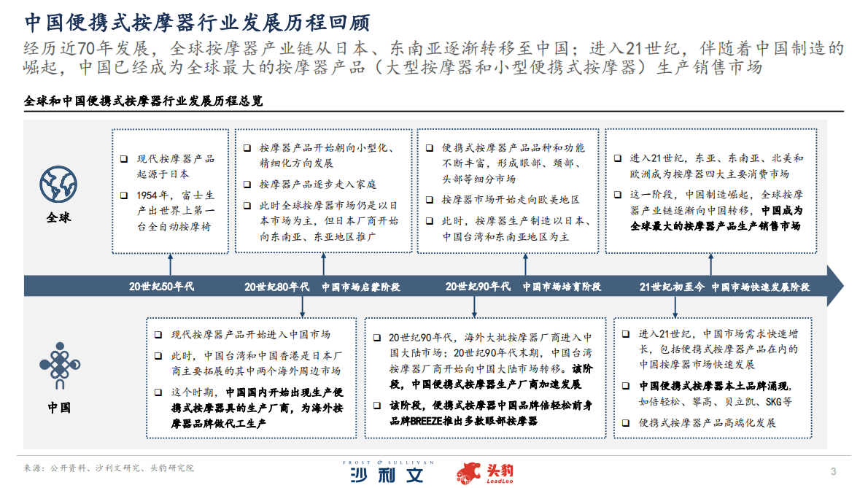This screenshot has width=868, height=488.
Task: Toggle the bullet box beside 便携式按摩器产品高端化发展
Action: coord(624,422)
